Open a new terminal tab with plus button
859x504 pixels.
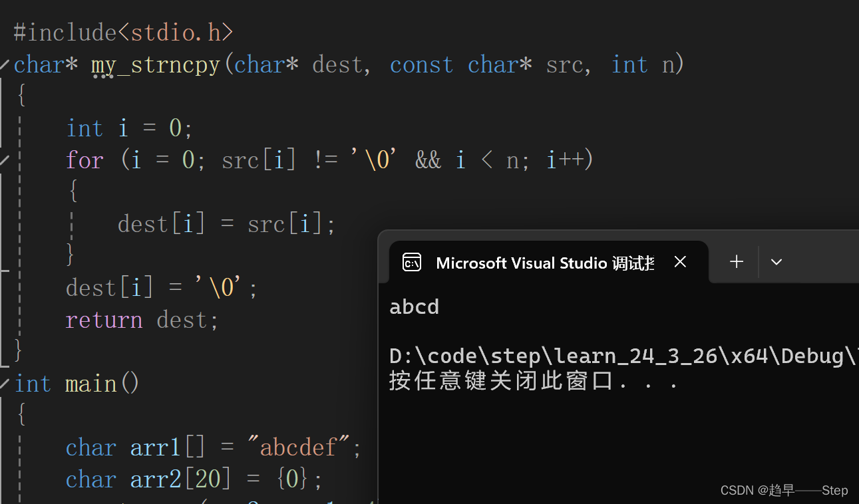(737, 262)
